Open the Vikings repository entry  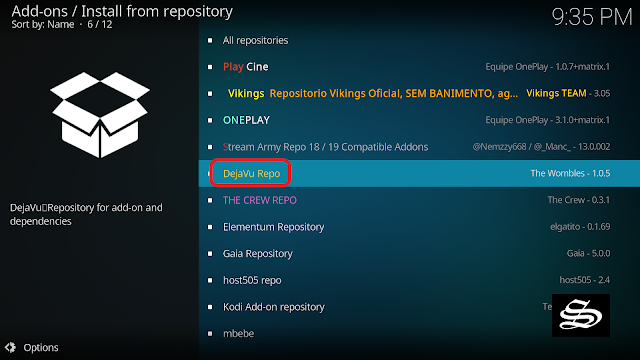419,93
